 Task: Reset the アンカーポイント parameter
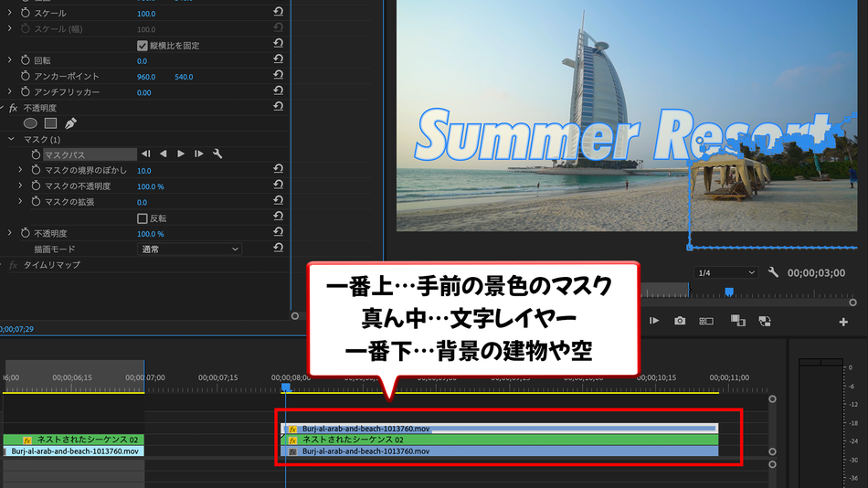(278, 75)
